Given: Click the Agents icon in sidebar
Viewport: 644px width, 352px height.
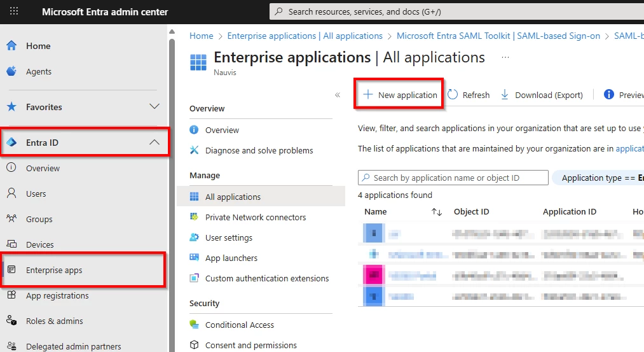Looking at the screenshot, I should tap(11, 71).
